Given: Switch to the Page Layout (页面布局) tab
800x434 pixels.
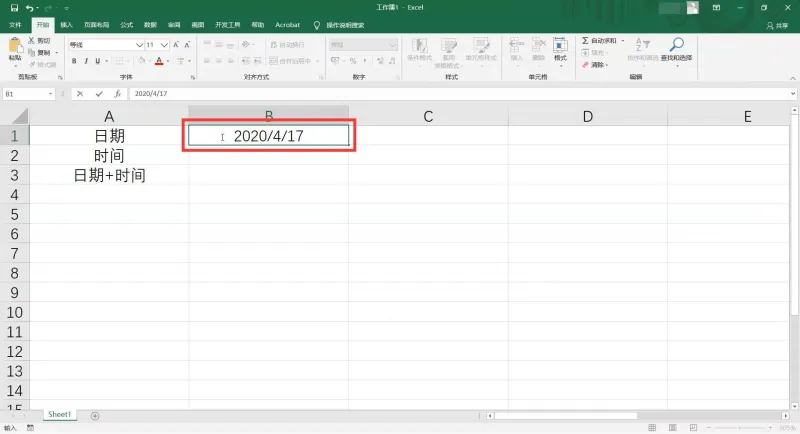Looking at the screenshot, I should (96, 25).
